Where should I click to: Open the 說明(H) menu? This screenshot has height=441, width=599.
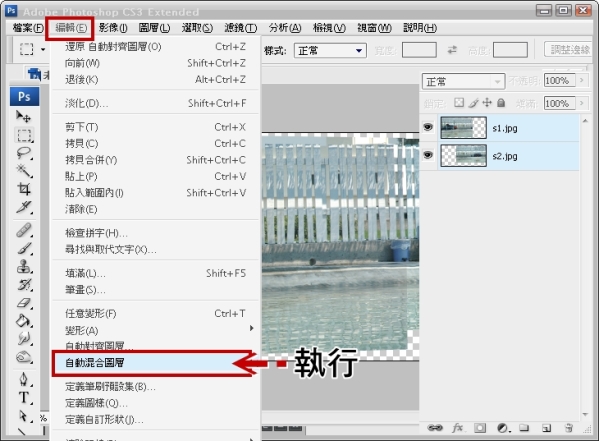point(420,28)
